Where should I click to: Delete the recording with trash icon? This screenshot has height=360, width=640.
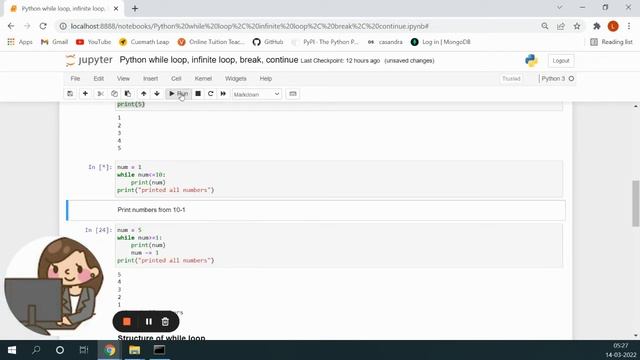[x=165, y=322]
